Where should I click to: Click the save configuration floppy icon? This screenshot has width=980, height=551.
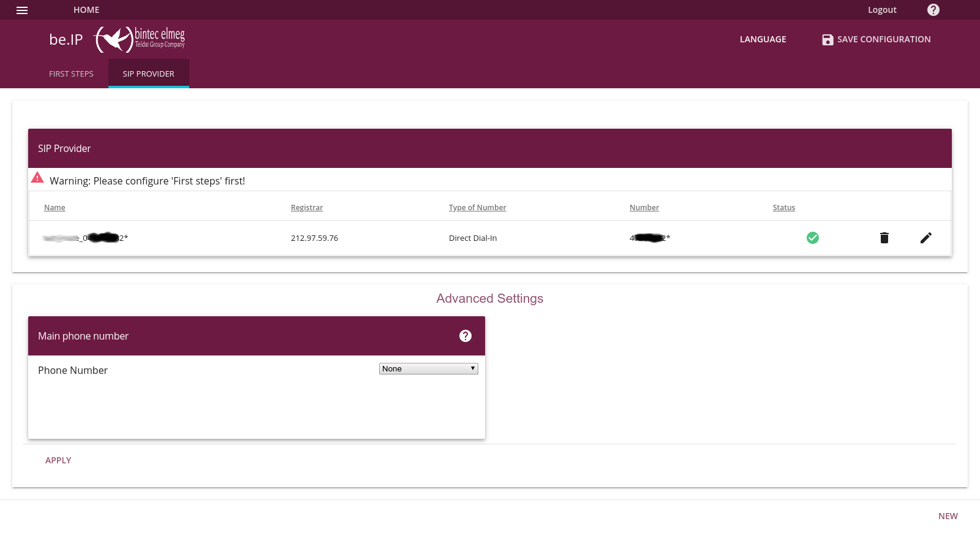pos(827,39)
